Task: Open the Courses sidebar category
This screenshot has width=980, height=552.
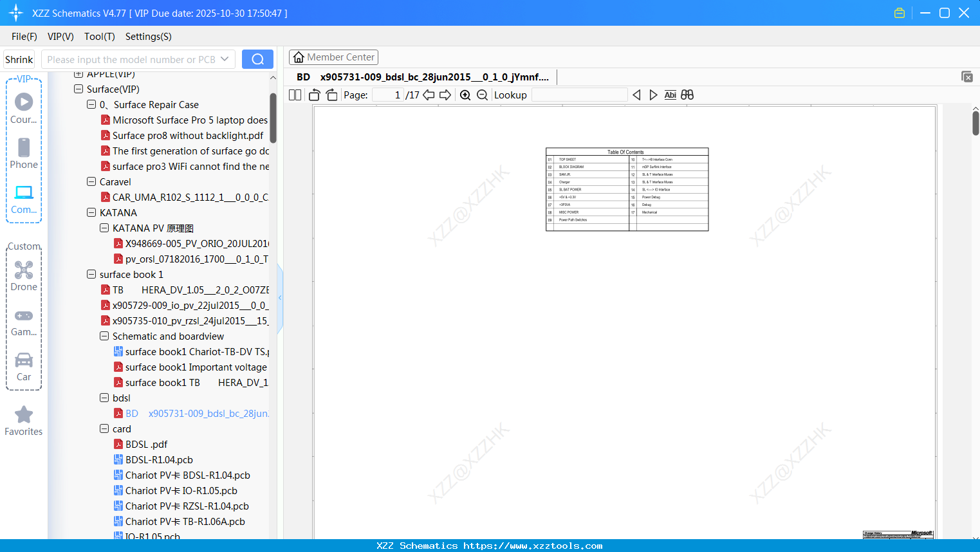Action: (24, 108)
